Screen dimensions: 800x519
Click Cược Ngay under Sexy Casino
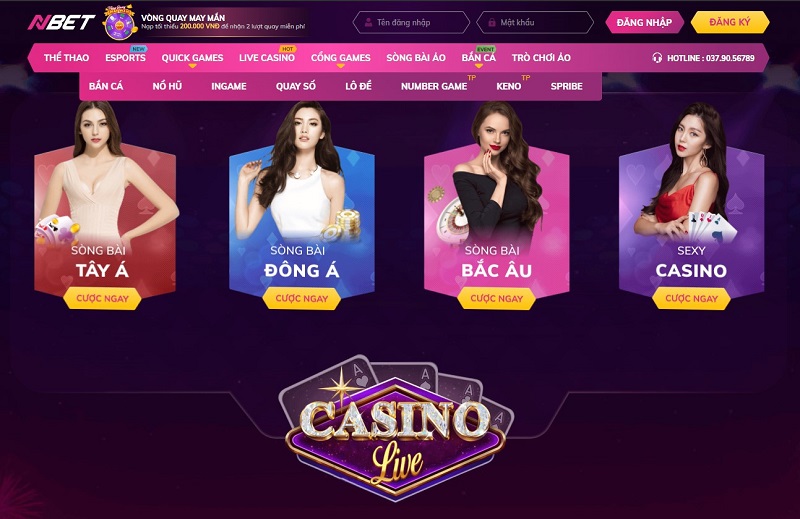click(691, 299)
